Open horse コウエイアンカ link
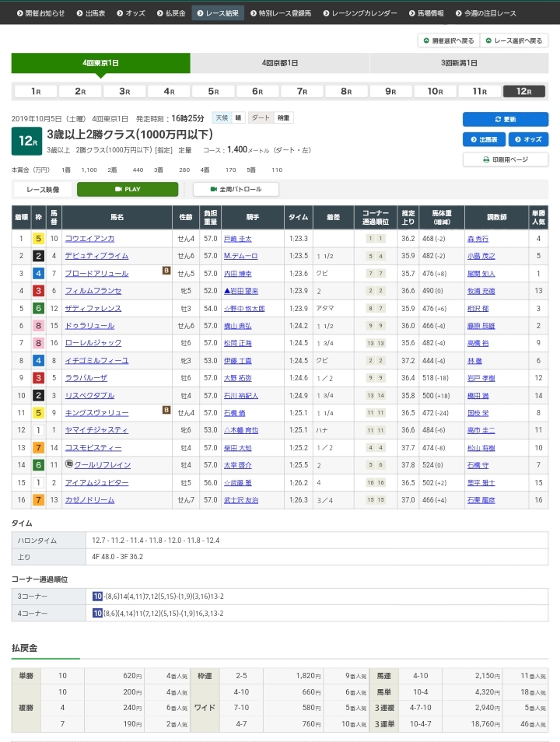Viewport: 560px width, 742px height. 90,239
